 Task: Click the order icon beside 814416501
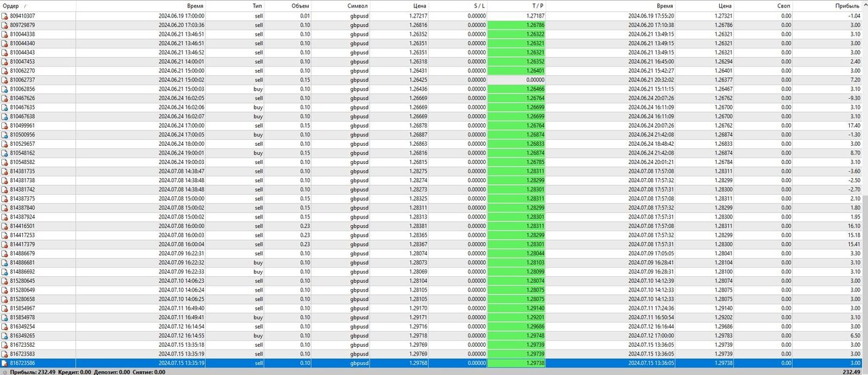(x=4, y=226)
